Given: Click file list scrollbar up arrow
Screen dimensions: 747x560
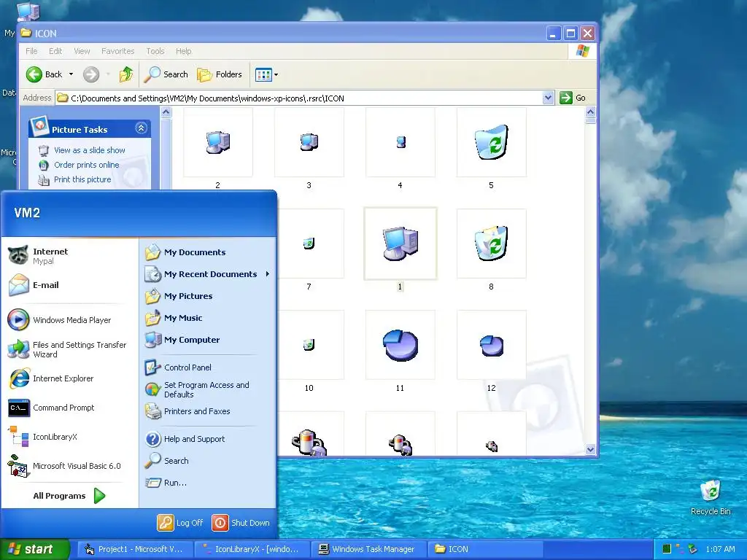Looking at the screenshot, I should point(590,112).
